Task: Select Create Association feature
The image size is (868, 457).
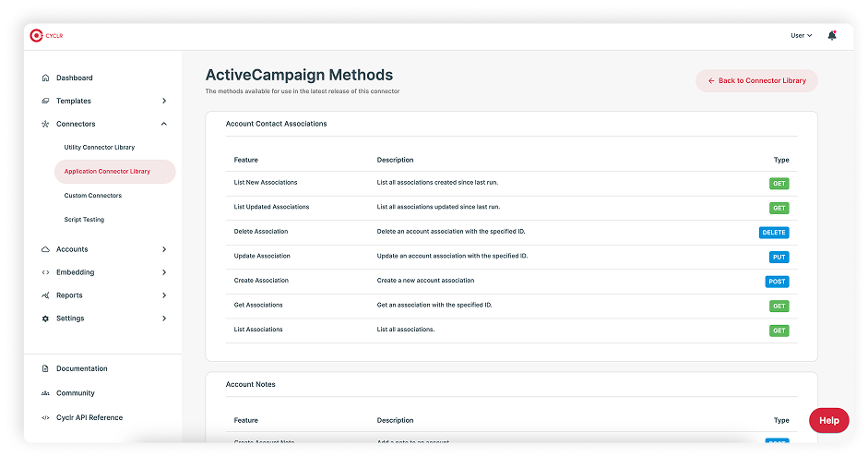Action: (x=261, y=281)
